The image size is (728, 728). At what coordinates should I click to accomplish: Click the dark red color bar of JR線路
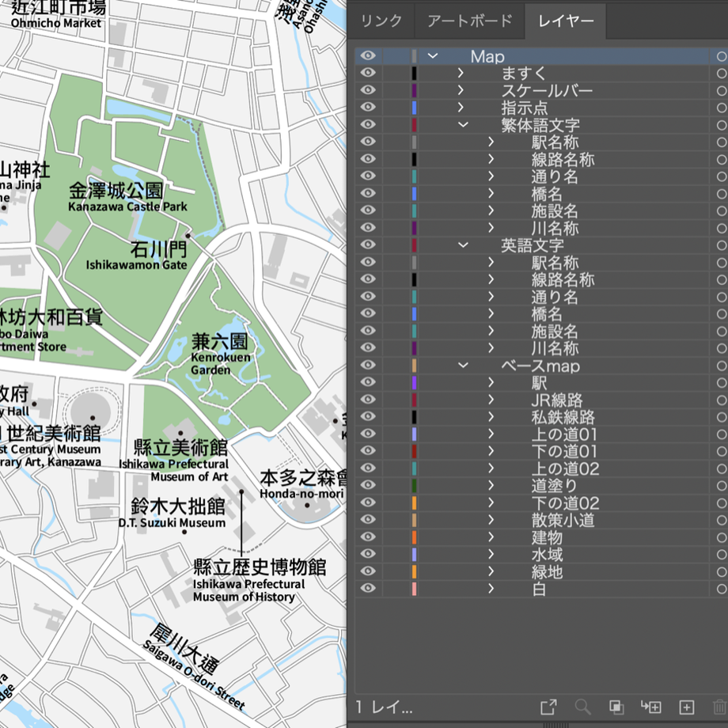(x=414, y=400)
